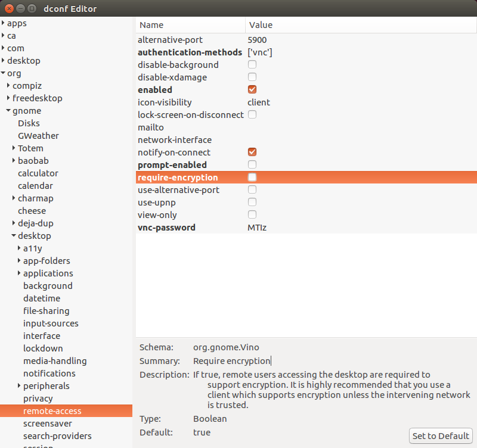Maximize the dconf Editor window

(x=32, y=8)
